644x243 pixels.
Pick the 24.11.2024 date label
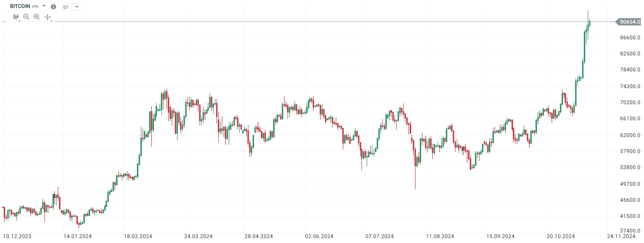pyautogui.click(x=621, y=236)
